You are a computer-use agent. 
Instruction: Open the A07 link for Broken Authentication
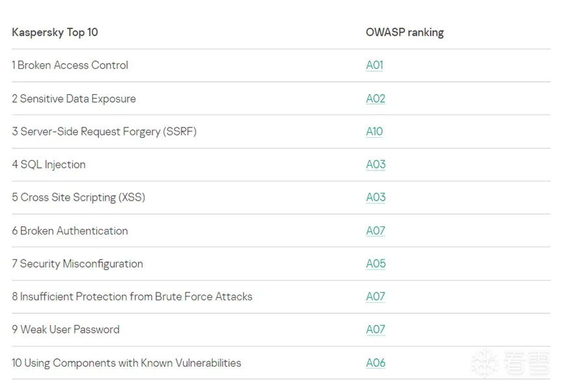[376, 231]
